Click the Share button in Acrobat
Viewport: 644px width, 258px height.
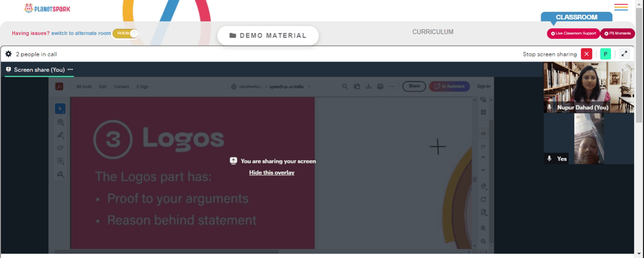(x=414, y=86)
